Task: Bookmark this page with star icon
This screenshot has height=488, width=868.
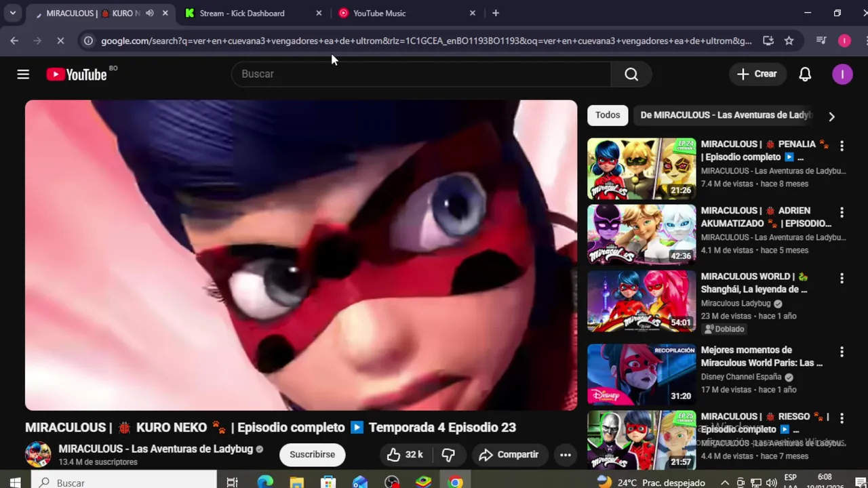Action: tap(789, 41)
